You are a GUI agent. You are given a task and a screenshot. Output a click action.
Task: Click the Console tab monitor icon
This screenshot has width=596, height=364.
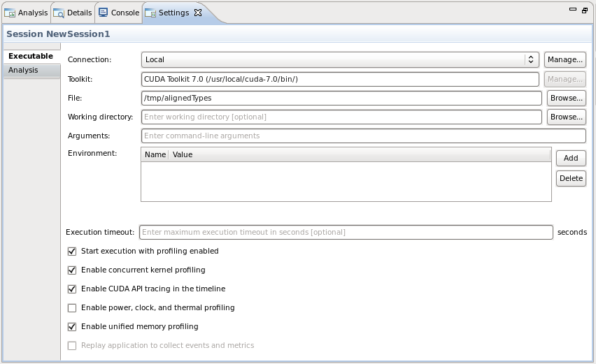103,13
